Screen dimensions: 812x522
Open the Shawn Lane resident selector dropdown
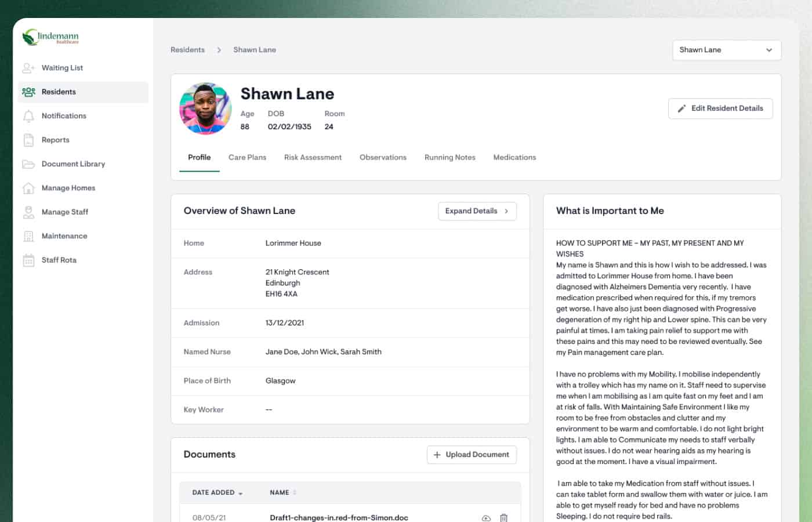[727, 50]
